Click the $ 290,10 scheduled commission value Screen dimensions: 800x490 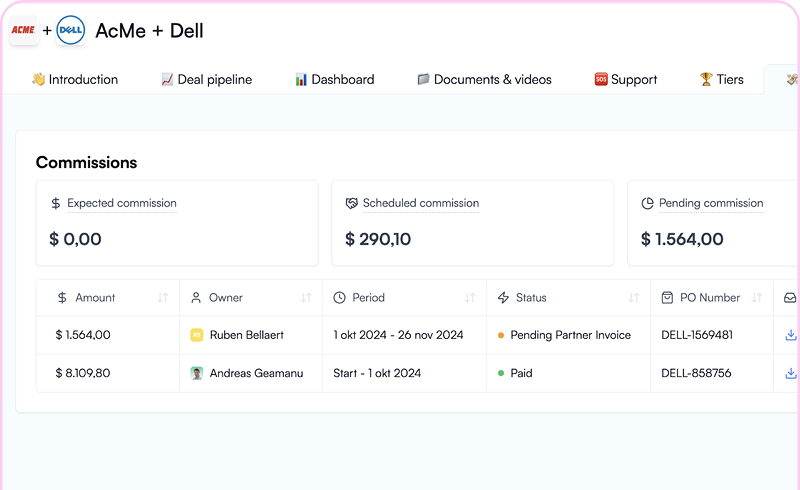point(378,239)
